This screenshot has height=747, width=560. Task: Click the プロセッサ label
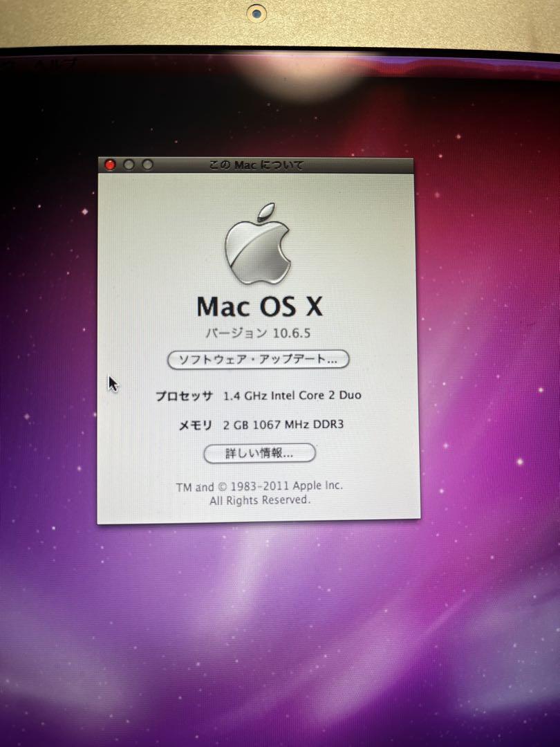(184, 396)
